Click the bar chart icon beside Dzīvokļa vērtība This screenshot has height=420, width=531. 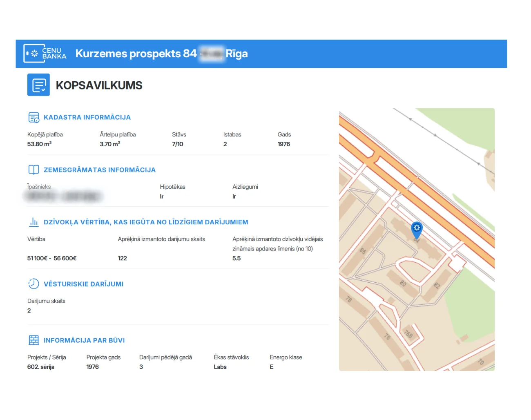[34, 222]
